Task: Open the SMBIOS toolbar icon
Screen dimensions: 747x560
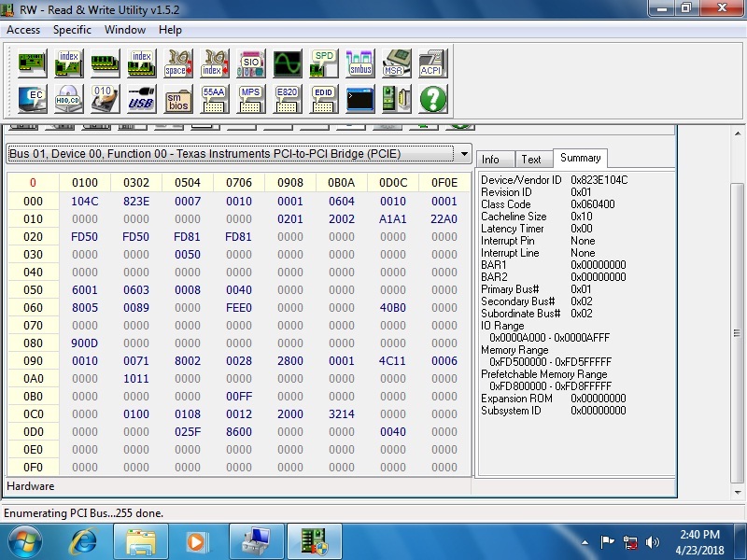Action: click(x=177, y=98)
